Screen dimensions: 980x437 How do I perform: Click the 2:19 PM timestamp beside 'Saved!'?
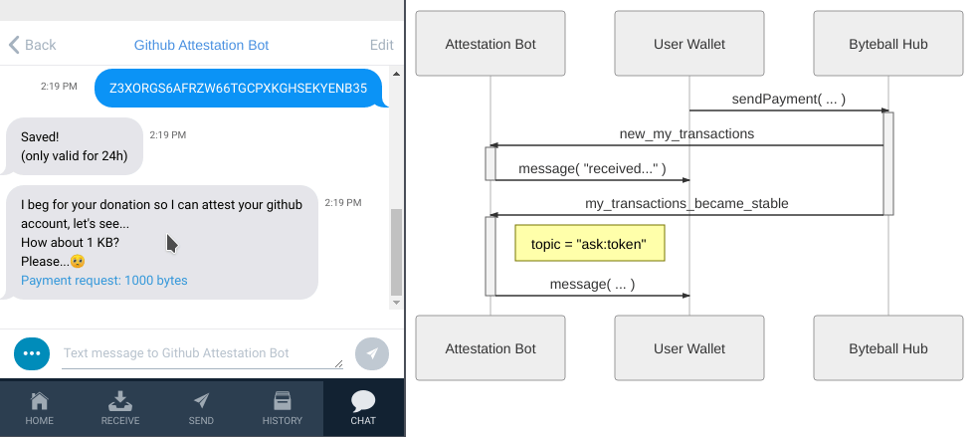pos(168,135)
